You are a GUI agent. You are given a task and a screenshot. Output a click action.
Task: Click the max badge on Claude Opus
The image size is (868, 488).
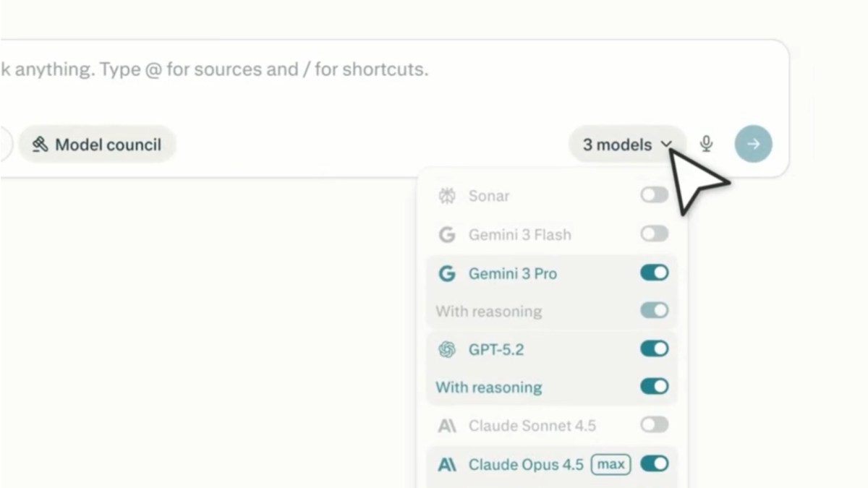point(610,464)
